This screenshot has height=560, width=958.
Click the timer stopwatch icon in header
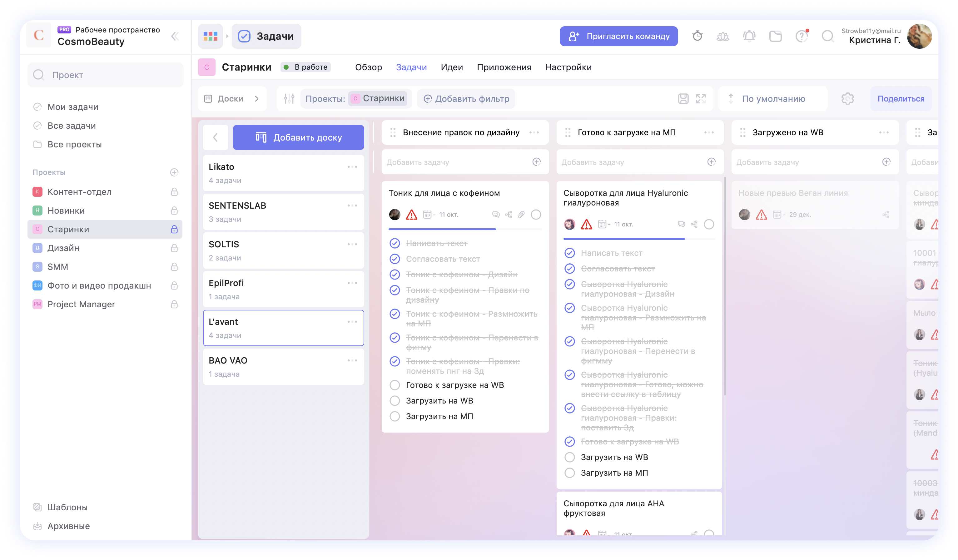[697, 36]
